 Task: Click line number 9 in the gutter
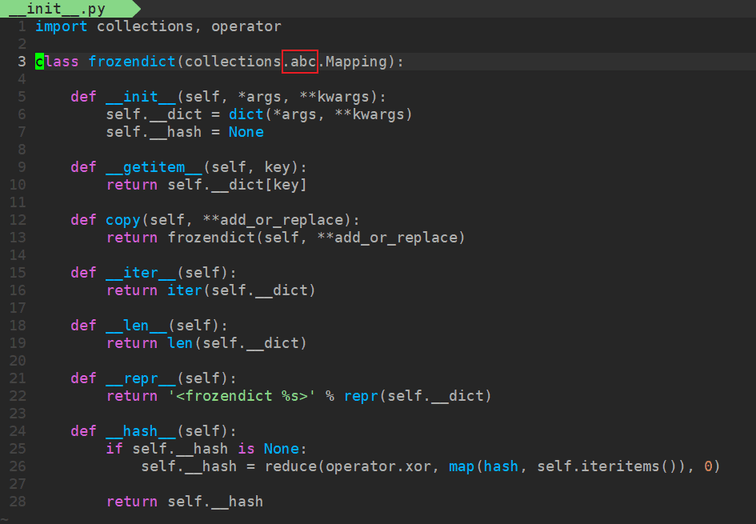pos(22,167)
